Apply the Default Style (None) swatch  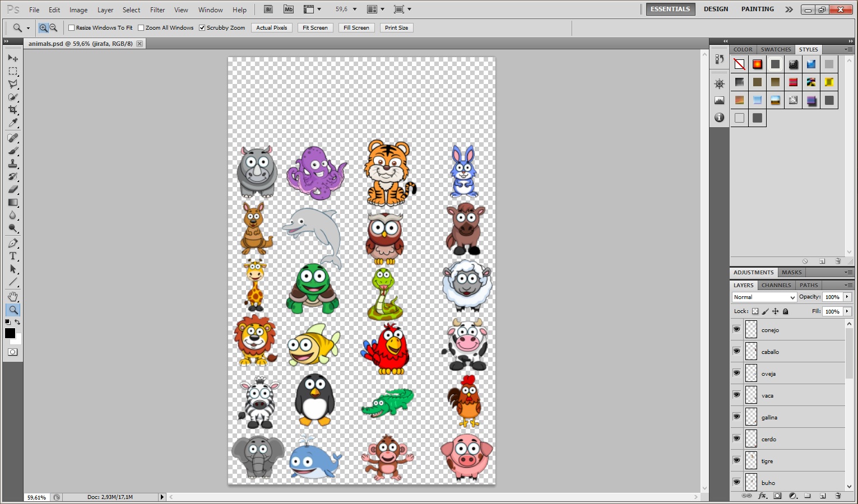(x=740, y=64)
